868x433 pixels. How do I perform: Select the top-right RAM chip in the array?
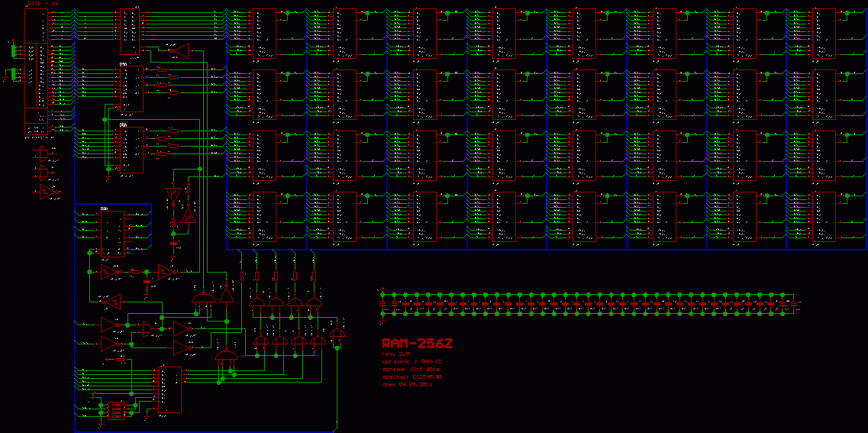coord(824,34)
